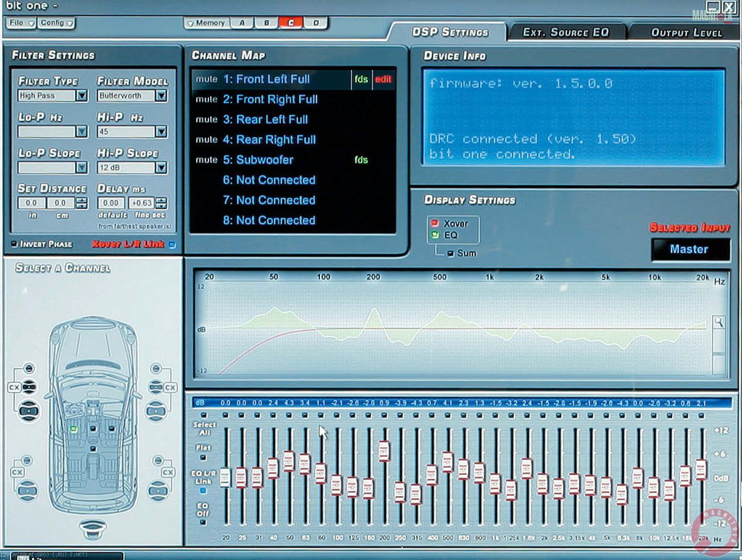This screenshot has width=742, height=560.
Task: Open the Memory dropdown
Action: [x=207, y=23]
